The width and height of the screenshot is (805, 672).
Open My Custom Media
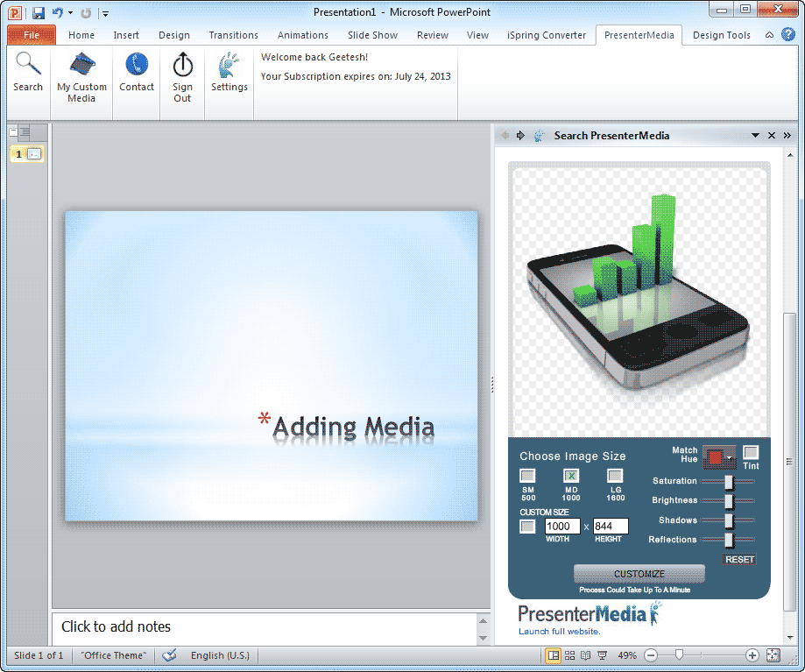pyautogui.click(x=81, y=77)
